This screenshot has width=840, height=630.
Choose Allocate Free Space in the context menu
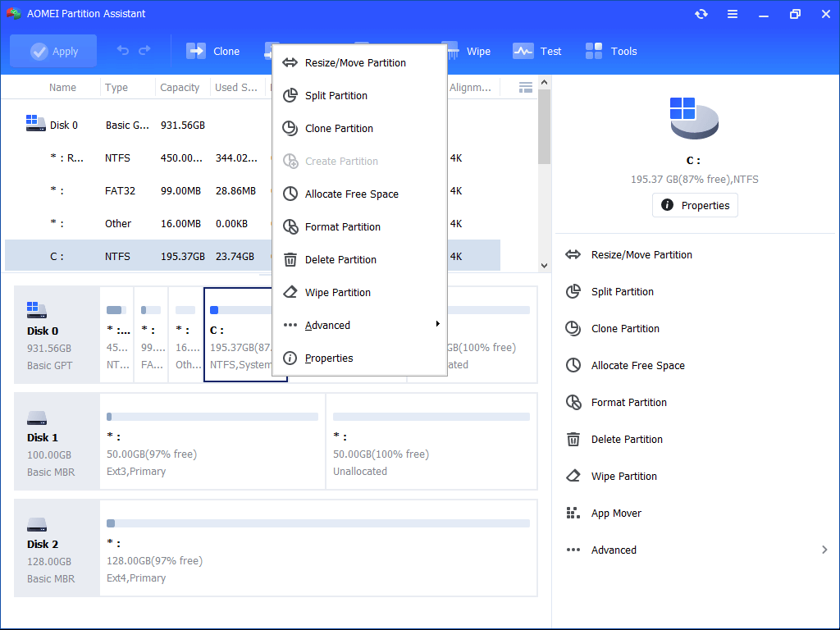pos(359,194)
